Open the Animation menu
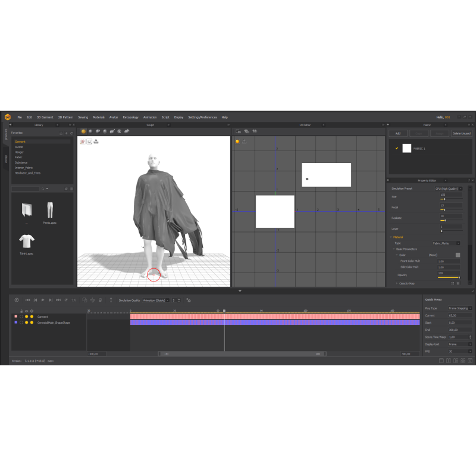The height and width of the screenshot is (476, 476). tap(150, 117)
